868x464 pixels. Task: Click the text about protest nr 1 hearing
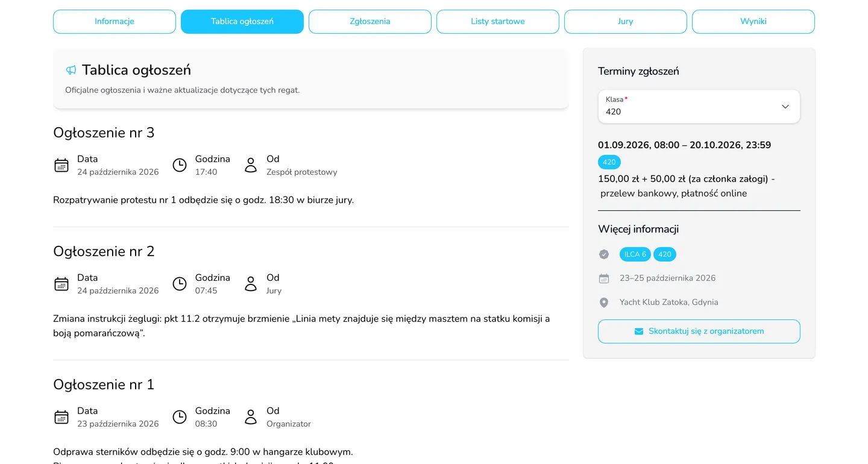tap(204, 200)
